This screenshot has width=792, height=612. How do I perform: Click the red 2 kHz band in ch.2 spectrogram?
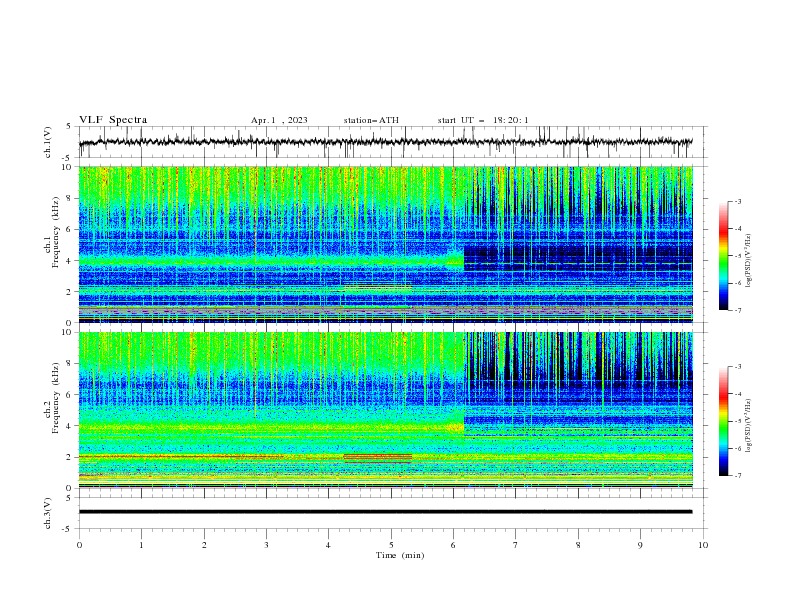(x=378, y=457)
